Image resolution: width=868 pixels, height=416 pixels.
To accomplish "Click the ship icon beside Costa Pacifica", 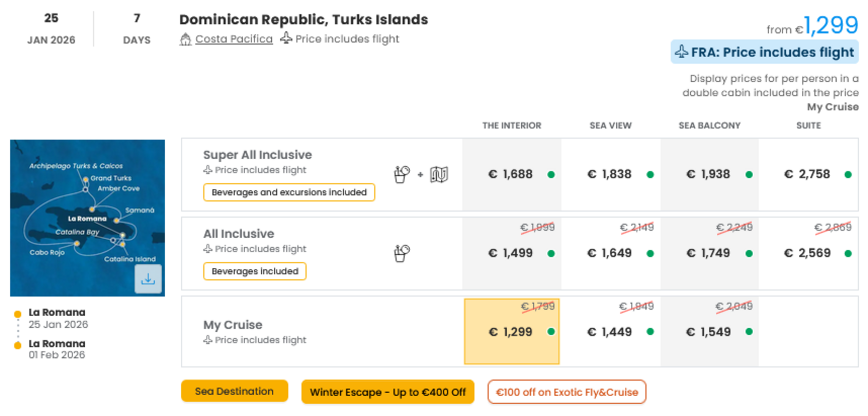I will pyautogui.click(x=186, y=39).
